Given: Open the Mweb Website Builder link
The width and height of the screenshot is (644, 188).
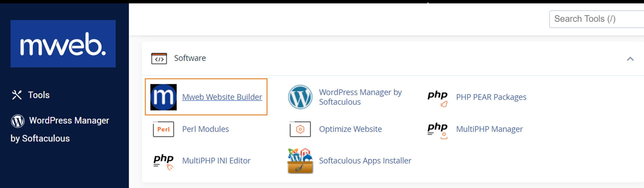Looking at the screenshot, I should [x=222, y=97].
